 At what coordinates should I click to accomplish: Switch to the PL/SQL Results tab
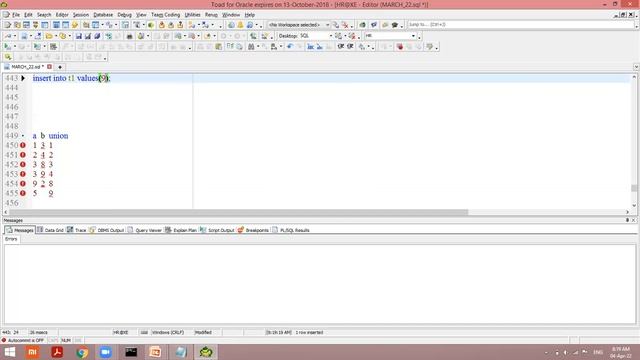291,230
